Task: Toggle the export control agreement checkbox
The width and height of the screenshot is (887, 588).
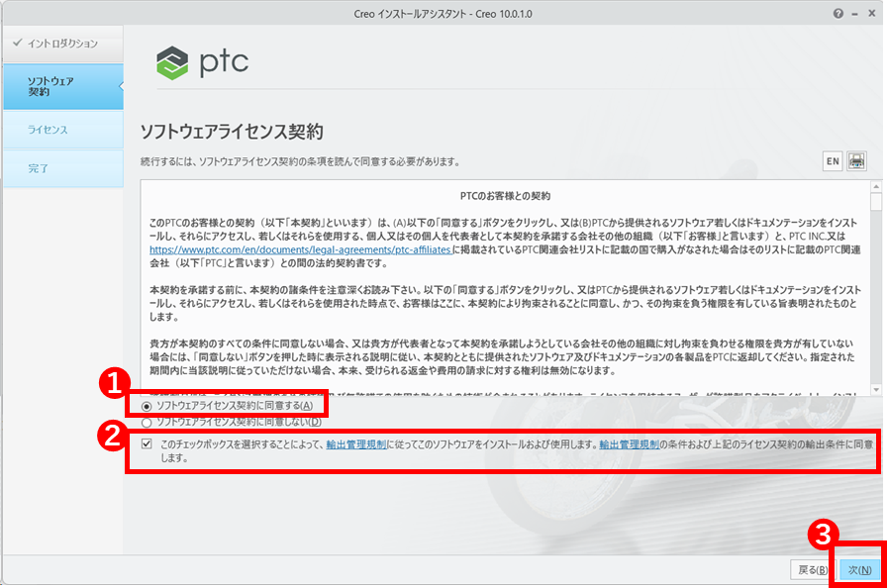Action: pos(147,444)
